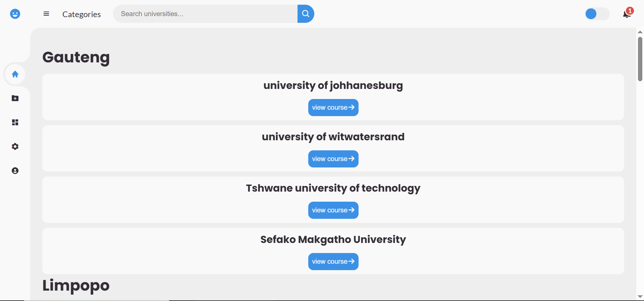Click the scrollbar down arrow

640,297
